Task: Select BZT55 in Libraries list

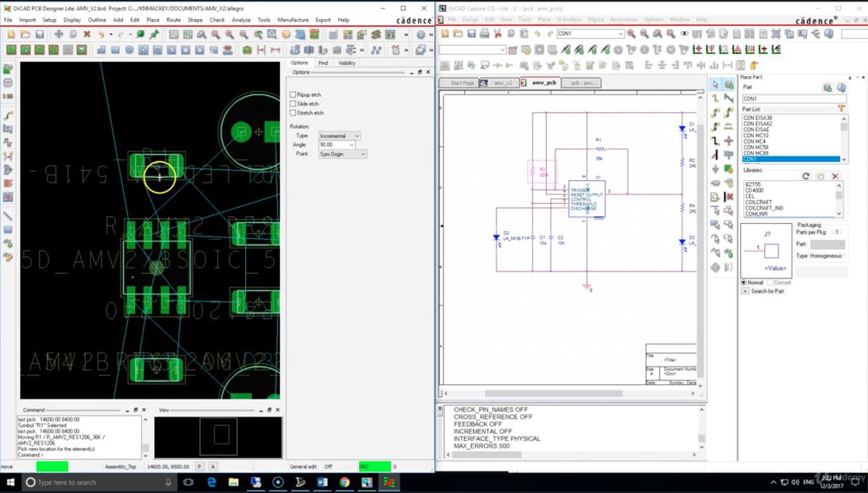Action: point(753,184)
